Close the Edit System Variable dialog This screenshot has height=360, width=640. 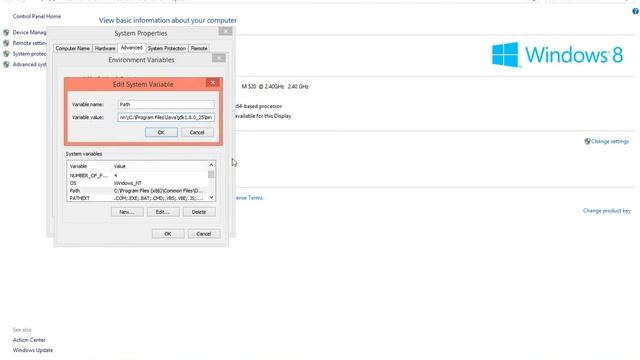pos(212,82)
